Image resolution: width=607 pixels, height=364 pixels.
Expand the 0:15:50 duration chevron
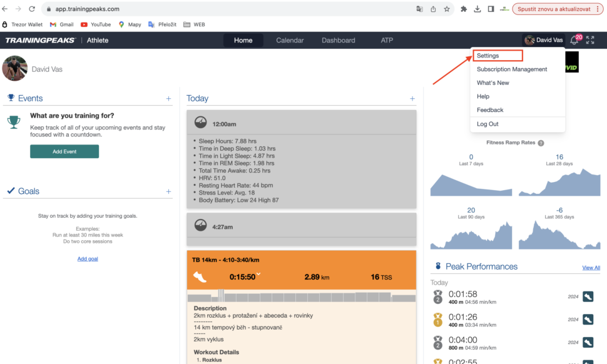(258, 274)
